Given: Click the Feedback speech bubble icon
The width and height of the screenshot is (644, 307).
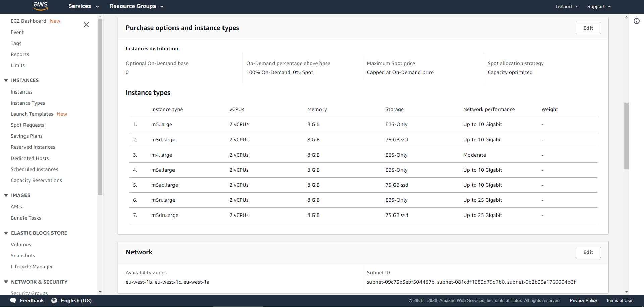Looking at the screenshot, I should (x=13, y=300).
